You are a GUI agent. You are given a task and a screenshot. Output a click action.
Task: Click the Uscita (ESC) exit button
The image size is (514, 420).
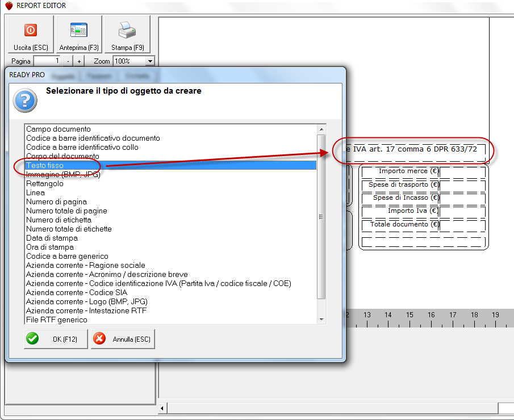coord(31,35)
